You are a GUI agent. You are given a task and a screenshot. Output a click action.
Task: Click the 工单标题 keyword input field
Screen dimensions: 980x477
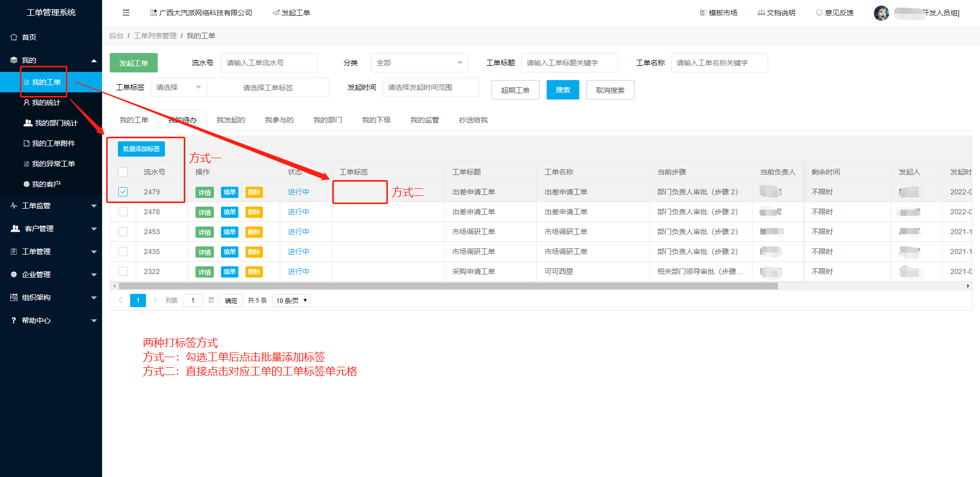point(570,63)
